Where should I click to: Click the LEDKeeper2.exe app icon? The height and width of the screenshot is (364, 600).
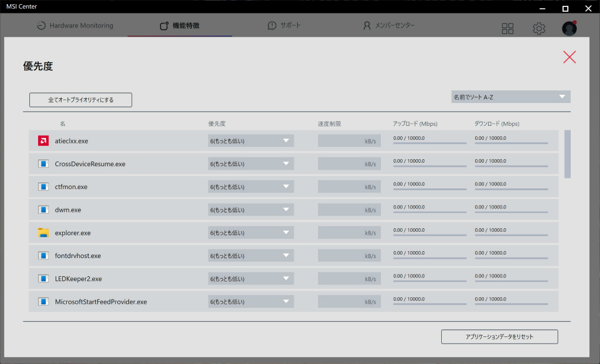43,279
